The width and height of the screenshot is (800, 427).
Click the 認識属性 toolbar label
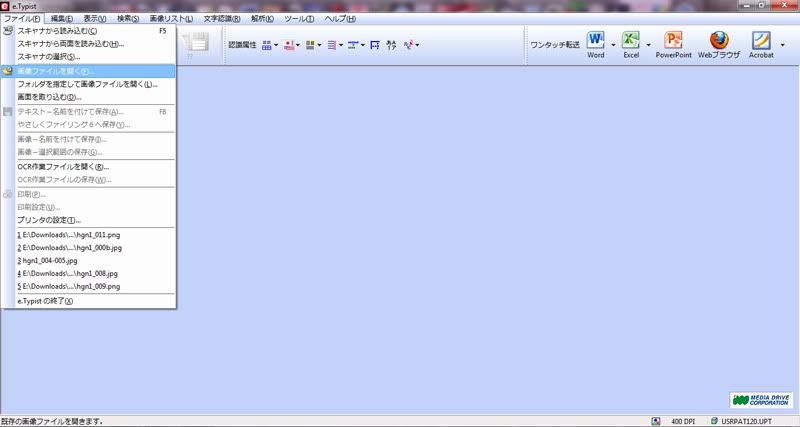[x=242, y=45]
